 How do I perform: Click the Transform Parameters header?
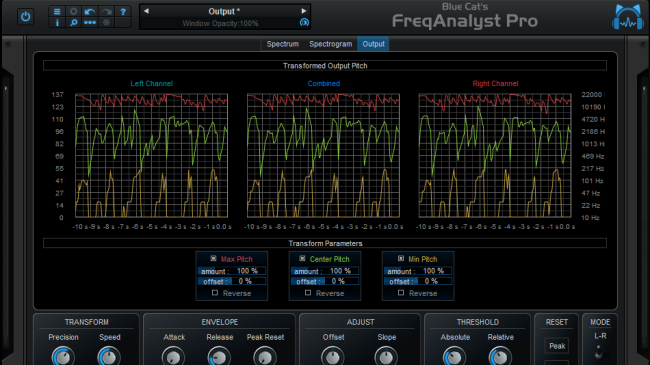coord(325,243)
